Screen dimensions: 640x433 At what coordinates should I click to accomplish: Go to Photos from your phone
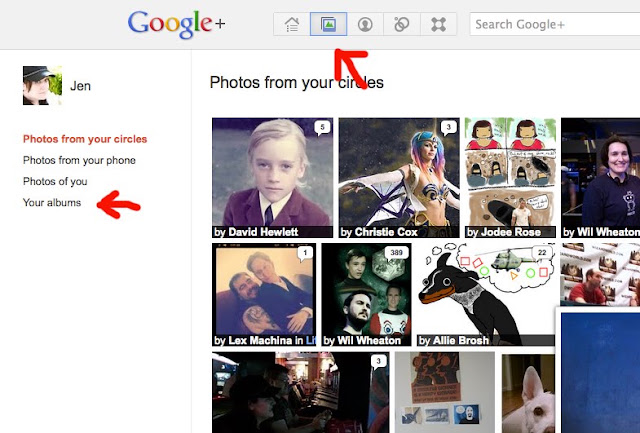79,160
